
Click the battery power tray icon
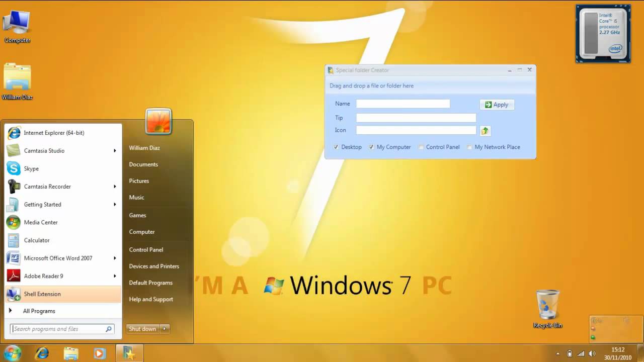(570, 353)
